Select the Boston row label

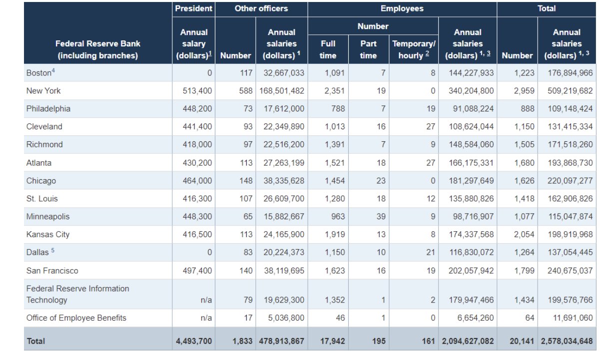point(38,73)
